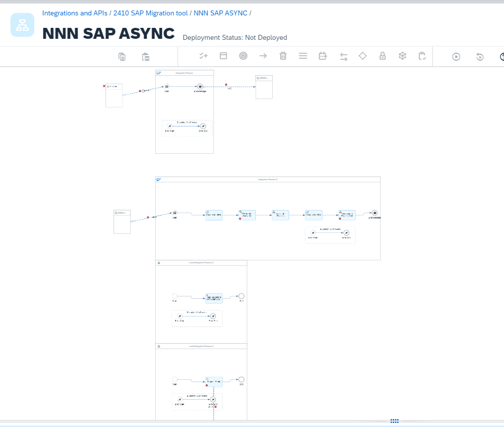Select Error End event in Integration Process 2
This screenshot has width=504, height=427.
346,233
